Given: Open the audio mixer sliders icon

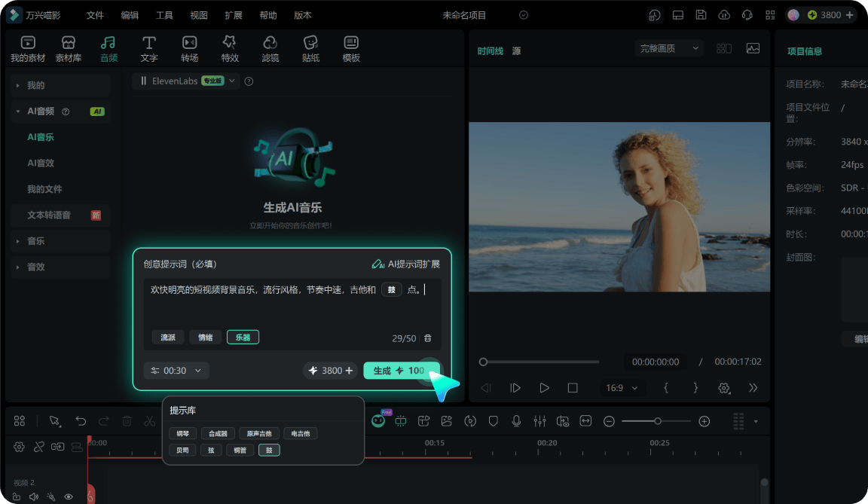Looking at the screenshot, I should pos(539,421).
